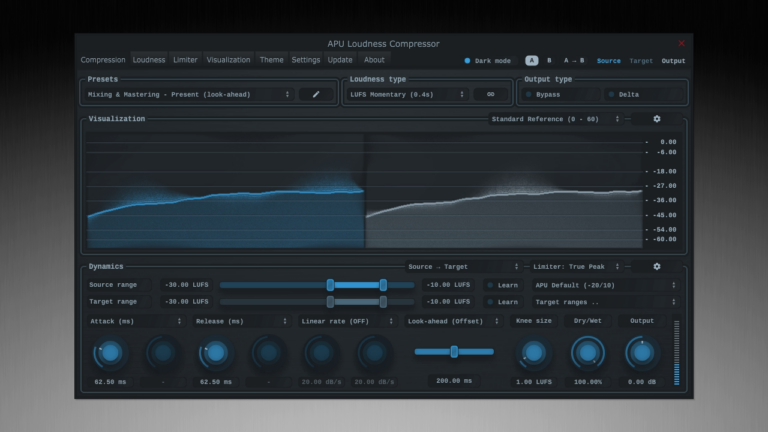This screenshot has width=768, height=432.
Task: Open the Visualization tab
Action: [228, 60]
